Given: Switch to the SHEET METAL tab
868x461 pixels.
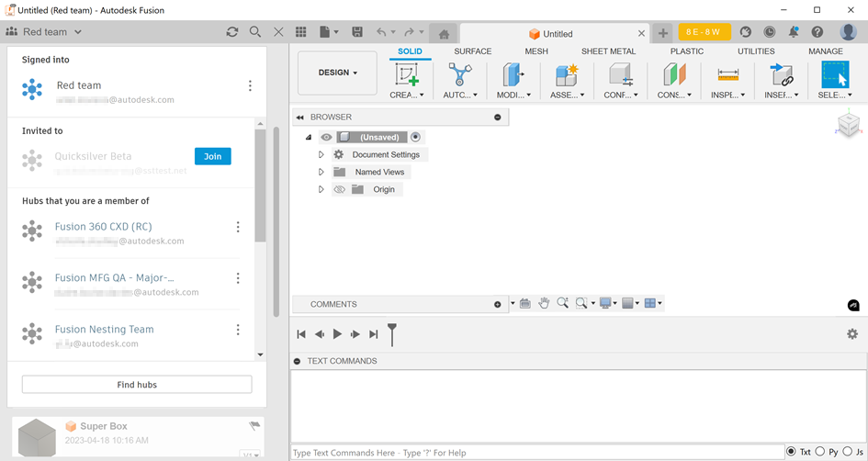Looking at the screenshot, I should pos(608,51).
